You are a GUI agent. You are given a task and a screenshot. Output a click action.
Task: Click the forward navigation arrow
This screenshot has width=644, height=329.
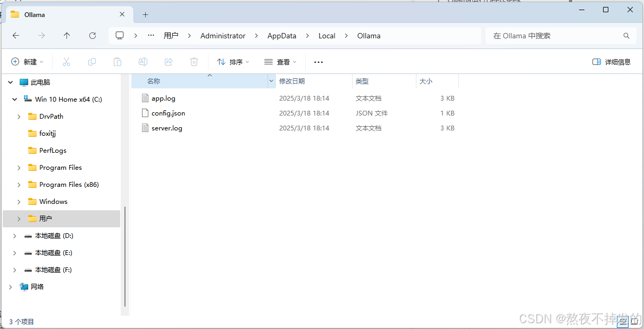[41, 36]
